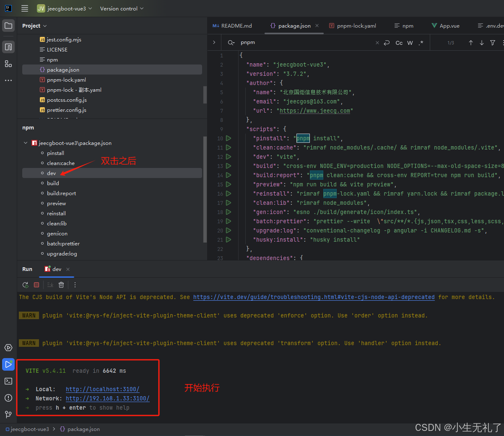Expand the replace field chevron
The width and height of the screenshot is (504, 436).
pyautogui.click(x=214, y=42)
